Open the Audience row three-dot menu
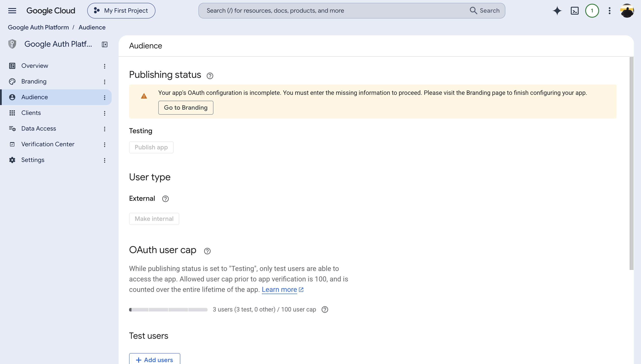This screenshot has height=364, width=641. (x=104, y=97)
